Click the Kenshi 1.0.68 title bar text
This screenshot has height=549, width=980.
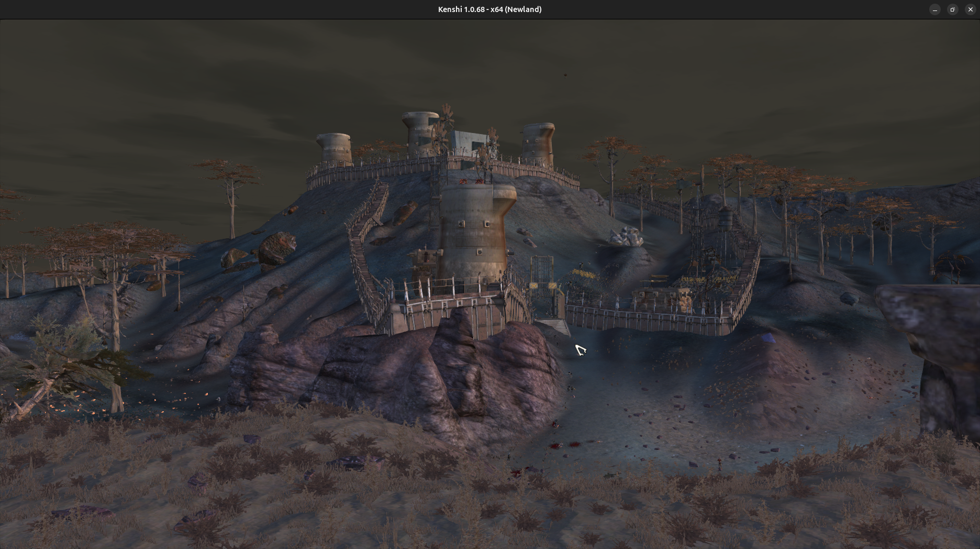tap(489, 9)
